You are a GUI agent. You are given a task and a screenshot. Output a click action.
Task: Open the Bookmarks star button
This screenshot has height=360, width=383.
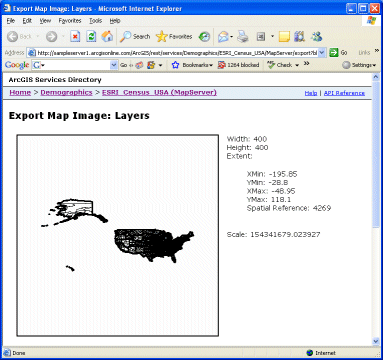(192, 65)
